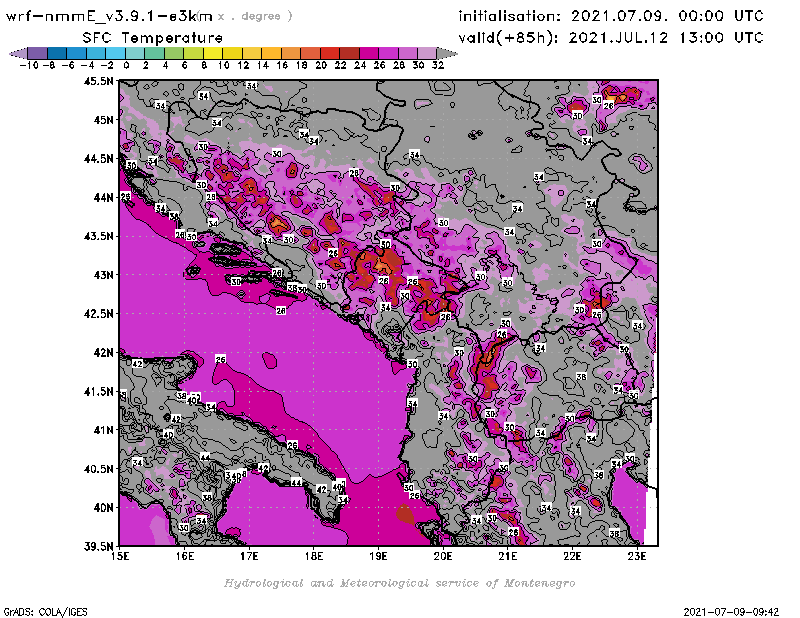Click the 0 legend scale label
This screenshot has height=618, width=800.
pyautogui.click(x=126, y=65)
